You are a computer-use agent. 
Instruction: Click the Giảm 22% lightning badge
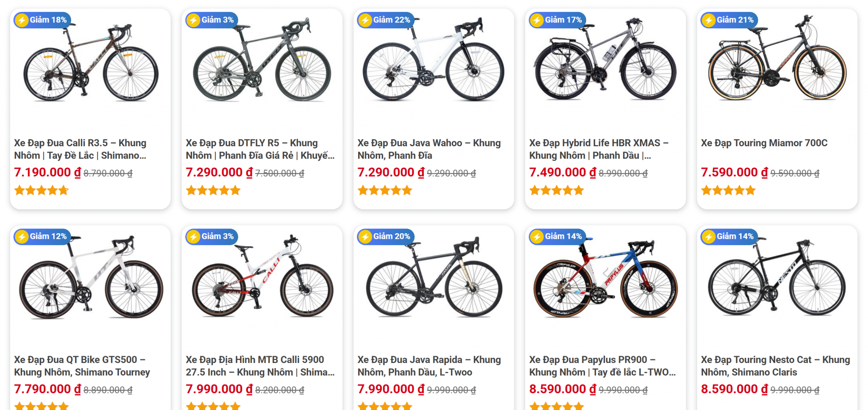pyautogui.click(x=385, y=20)
